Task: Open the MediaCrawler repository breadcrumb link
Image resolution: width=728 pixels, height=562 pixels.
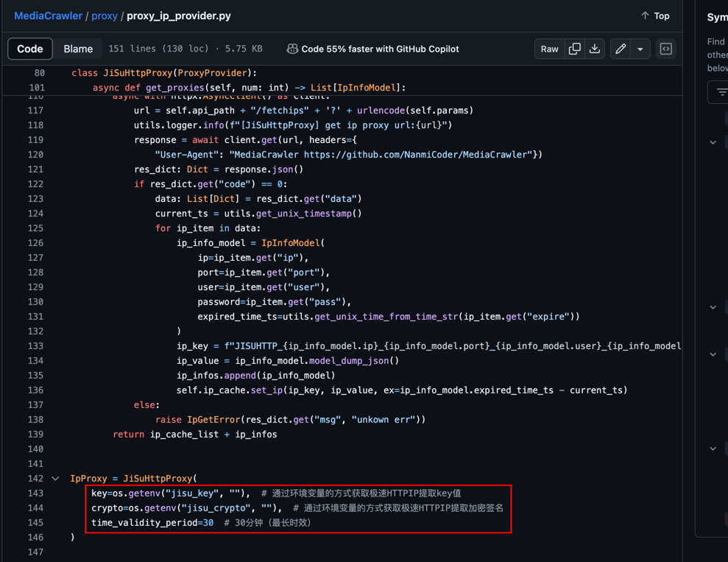Action: coord(48,15)
